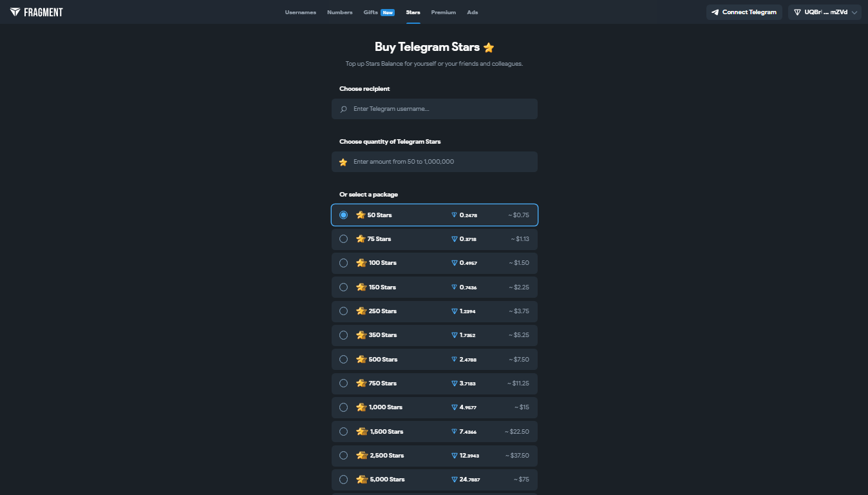Click the gold star next to page title
This screenshot has width=868, height=495.
tap(489, 47)
